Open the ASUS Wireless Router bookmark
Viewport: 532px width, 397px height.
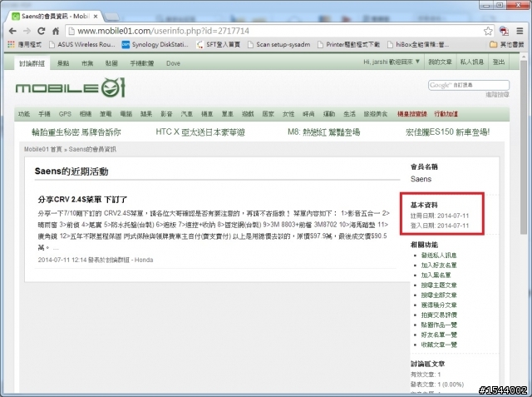(81, 44)
